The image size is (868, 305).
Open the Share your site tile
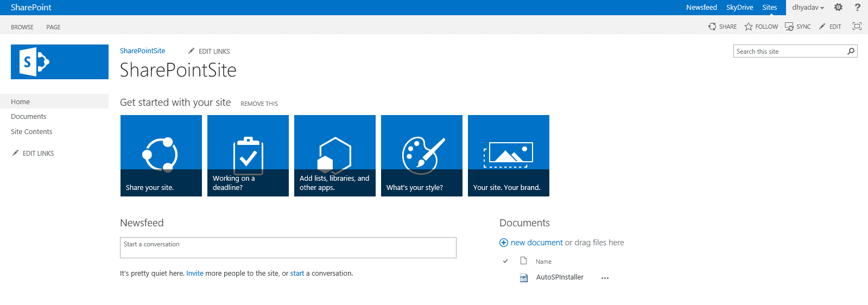(161, 156)
